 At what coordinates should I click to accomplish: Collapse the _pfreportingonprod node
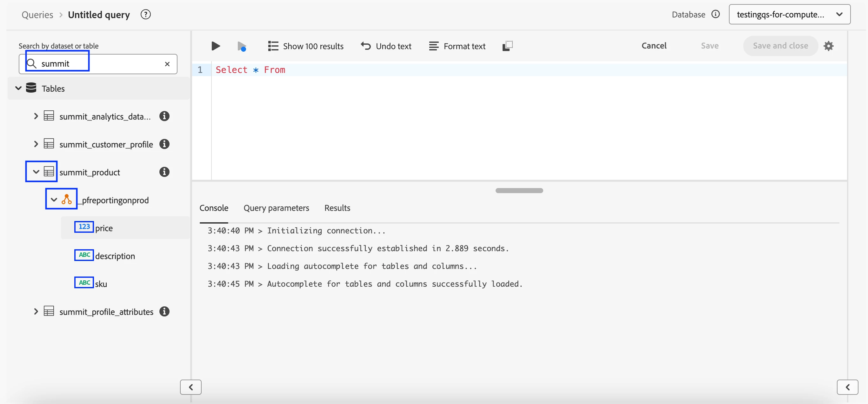point(54,200)
